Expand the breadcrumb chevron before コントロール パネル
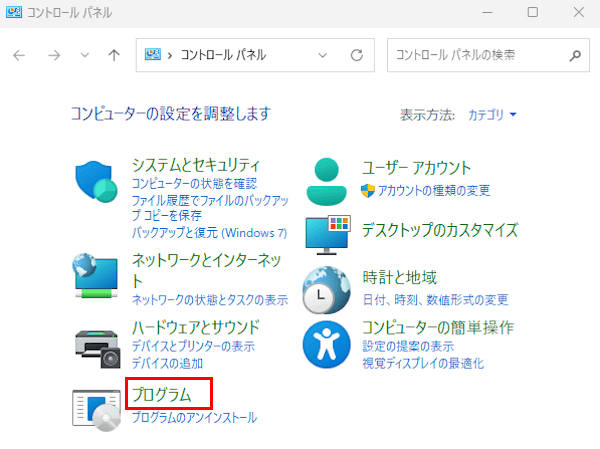 point(170,56)
